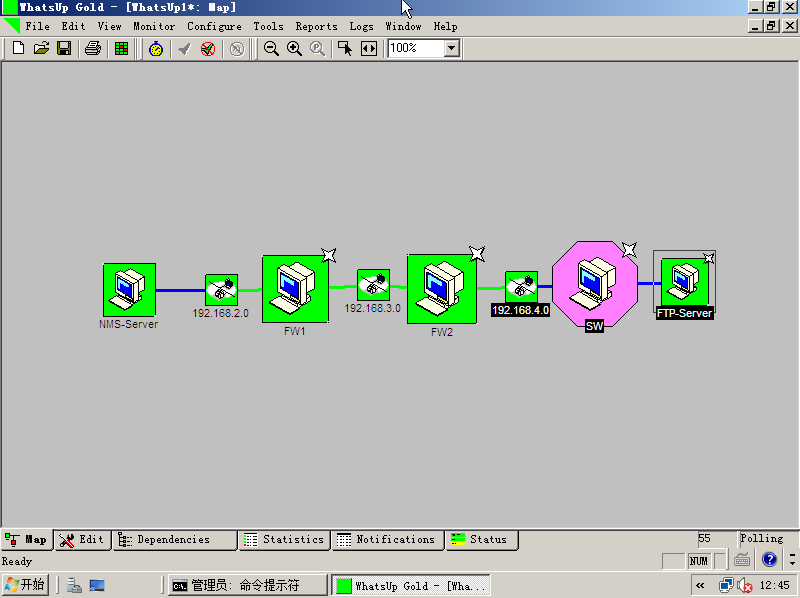Image resolution: width=800 pixels, height=598 pixels.
Task: Click the network connection tray icon
Action: pyautogui.click(x=726, y=585)
